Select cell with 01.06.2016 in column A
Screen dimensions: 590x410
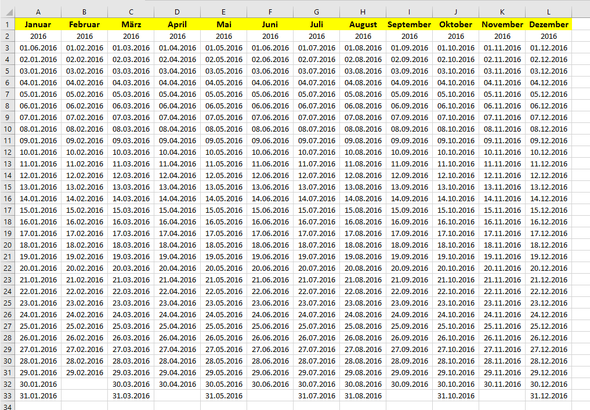[x=38, y=48]
